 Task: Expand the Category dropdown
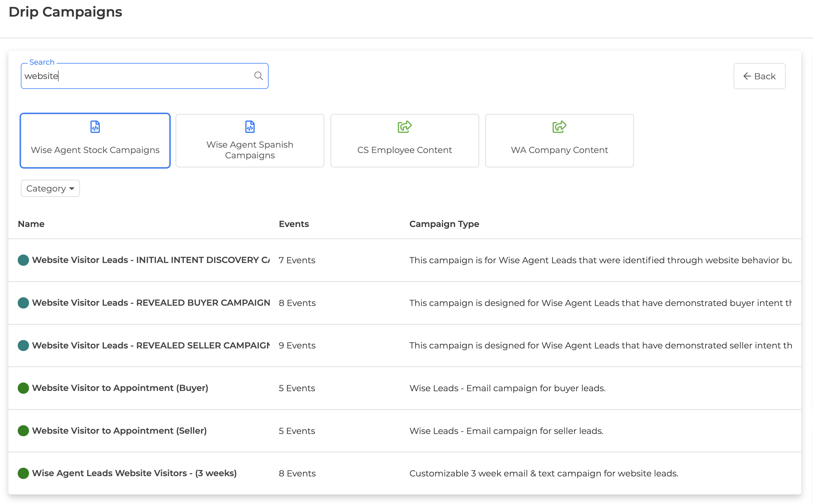pos(50,188)
